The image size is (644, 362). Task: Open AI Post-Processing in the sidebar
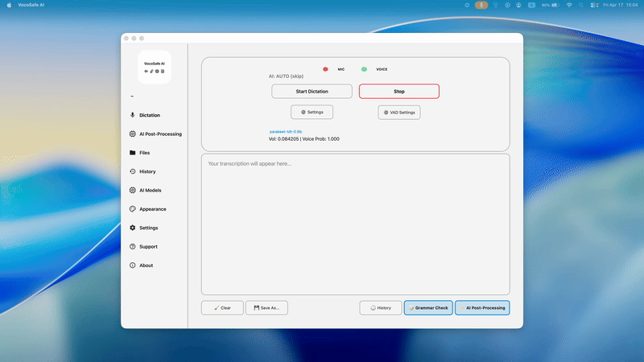(155, 134)
